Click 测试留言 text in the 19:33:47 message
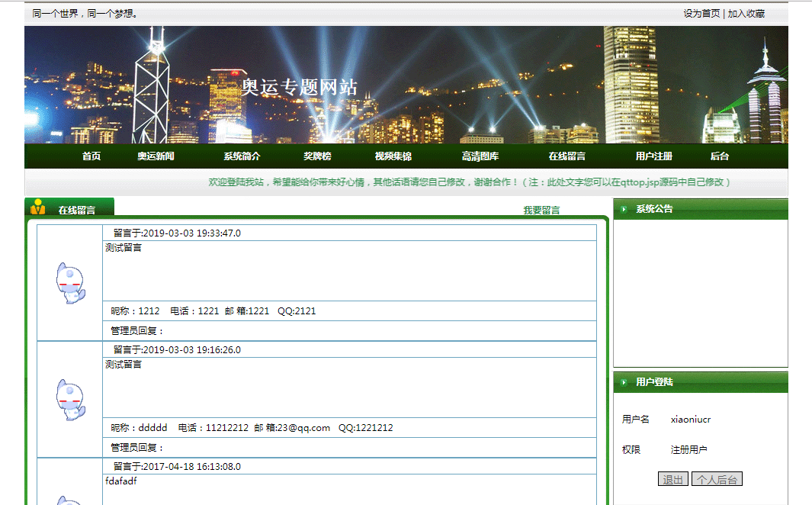Screen dimensions: 812x505 124,248
